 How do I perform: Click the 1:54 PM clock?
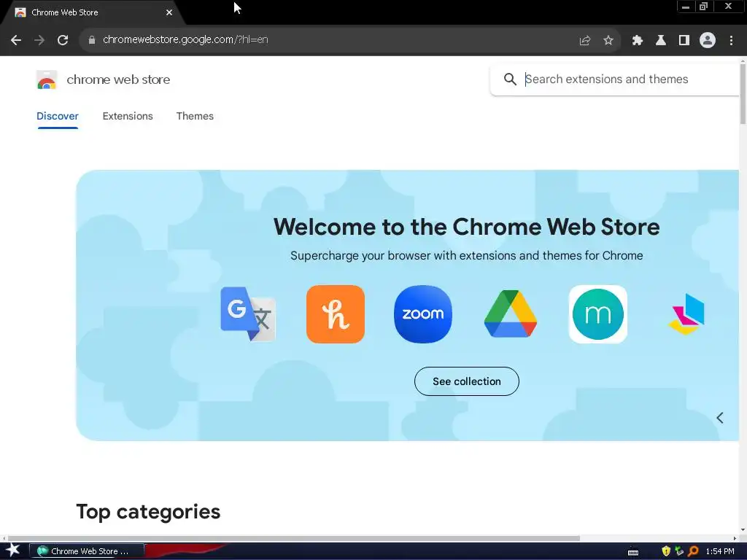pos(720,551)
